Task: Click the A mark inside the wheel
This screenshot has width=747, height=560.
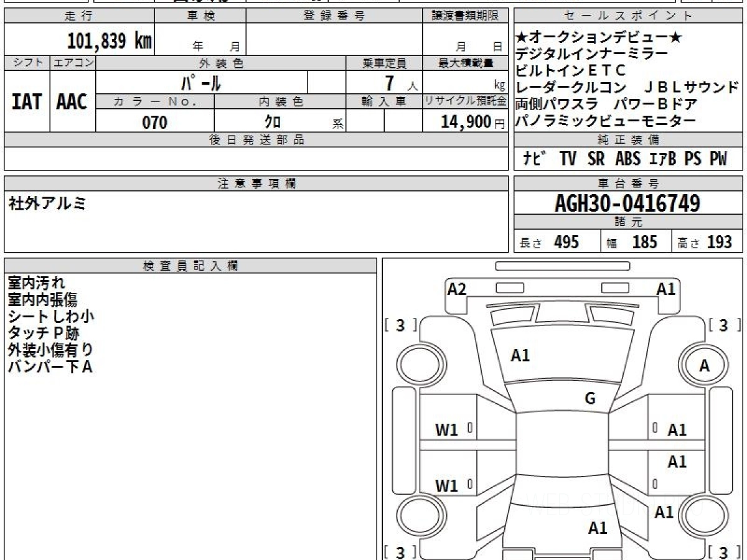Action: [x=704, y=366]
